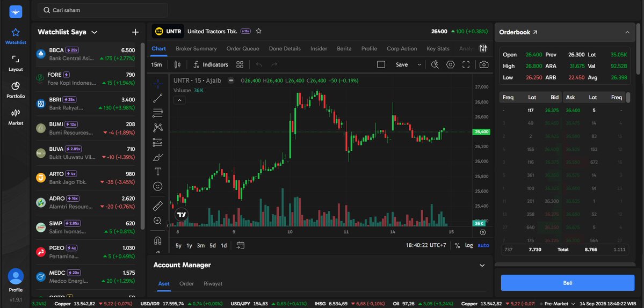Image resolution: width=644 pixels, height=308 pixels.
Task: Set chart range to 5y
Action: click(179, 245)
